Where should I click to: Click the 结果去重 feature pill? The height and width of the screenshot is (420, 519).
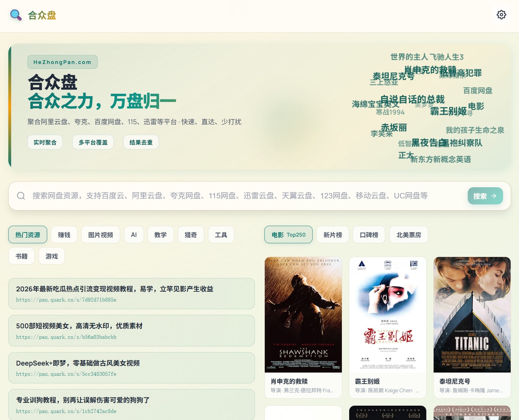pyautogui.click(x=141, y=142)
